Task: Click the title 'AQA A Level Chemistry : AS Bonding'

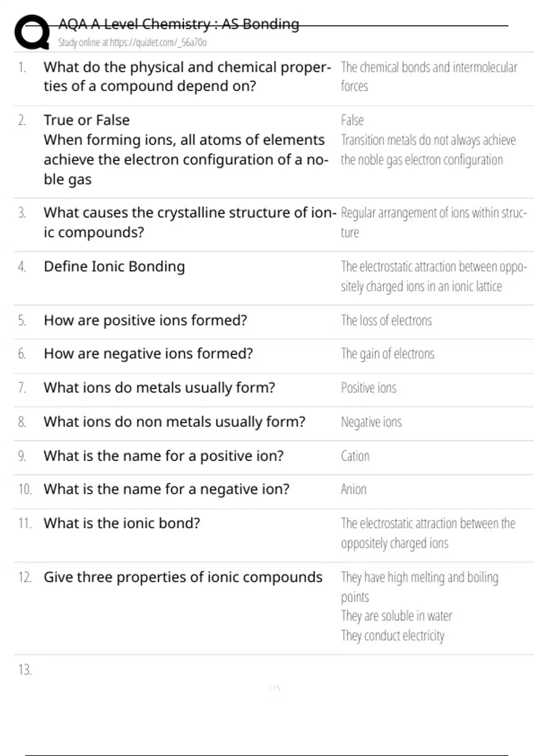Action: point(178,24)
